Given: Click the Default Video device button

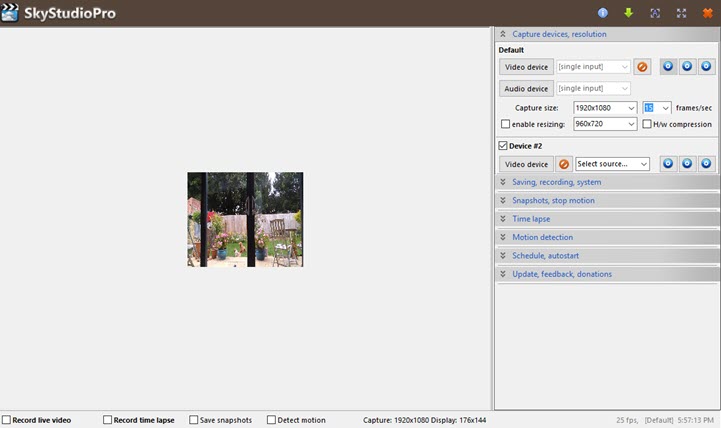Looking at the screenshot, I should click(526, 67).
